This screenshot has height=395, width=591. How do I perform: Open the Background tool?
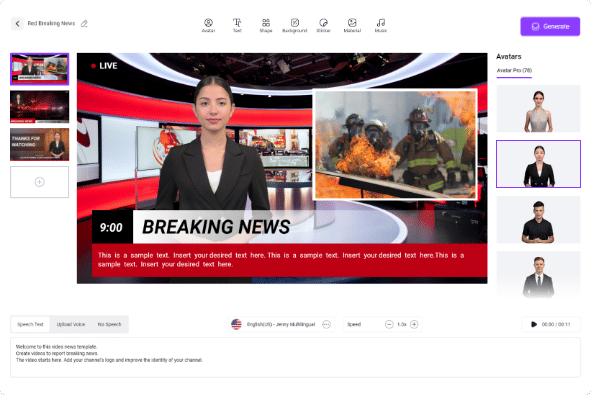tap(294, 25)
